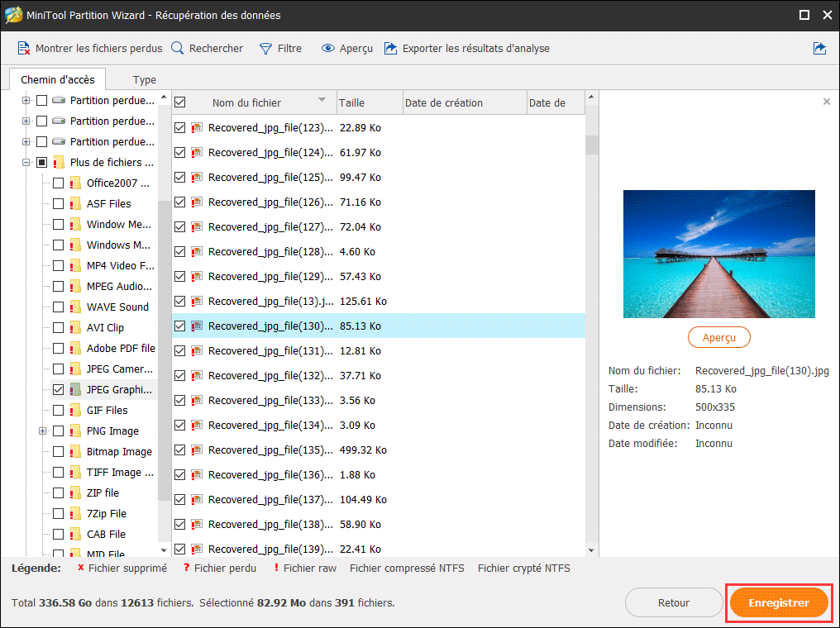Click the pier preview image thumbnail

[718, 254]
